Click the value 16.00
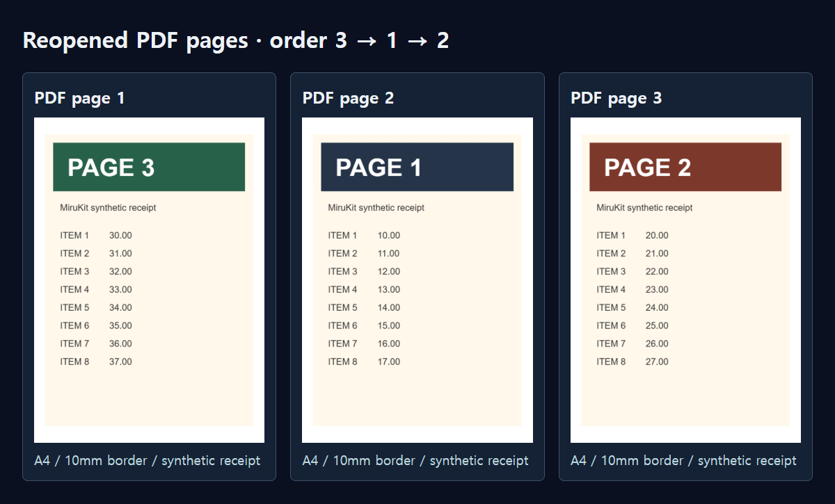This screenshot has width=835, height=504. point(389,344)
